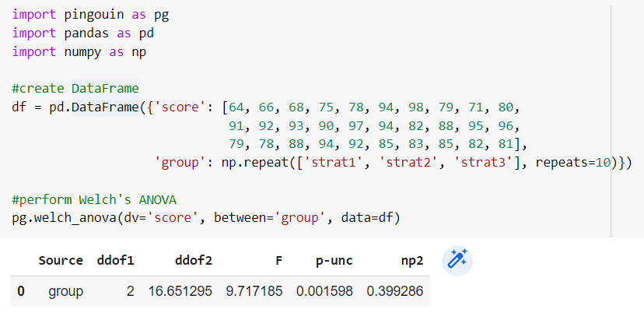
Task: Click the row index 0 label
Action: (x=21, y=291)
